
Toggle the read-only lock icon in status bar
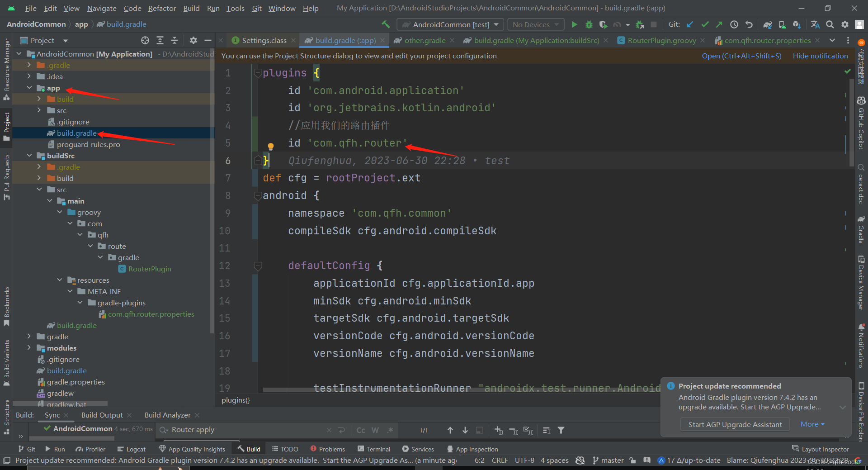pos(632,461)
